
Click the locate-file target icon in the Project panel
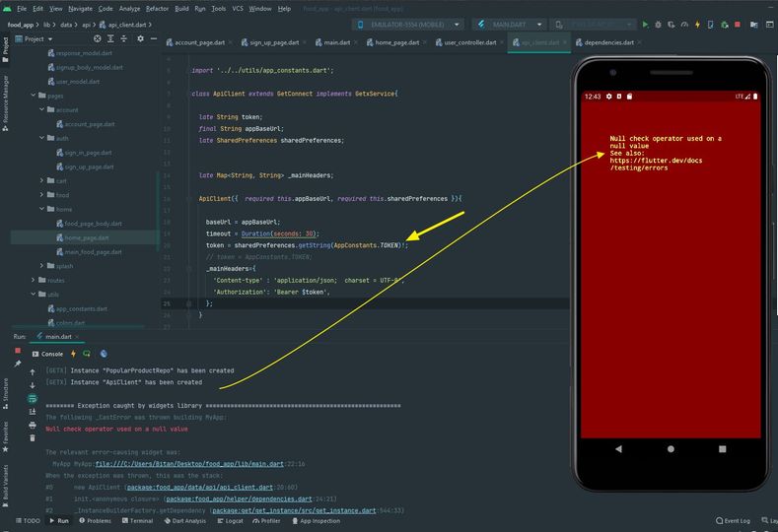(x=98, y=38)
